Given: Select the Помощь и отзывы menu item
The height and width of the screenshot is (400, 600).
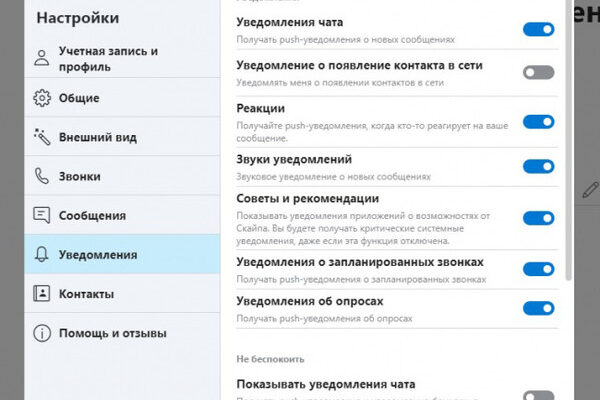Looking at the screenshot, I should click(x=122, y=333).
